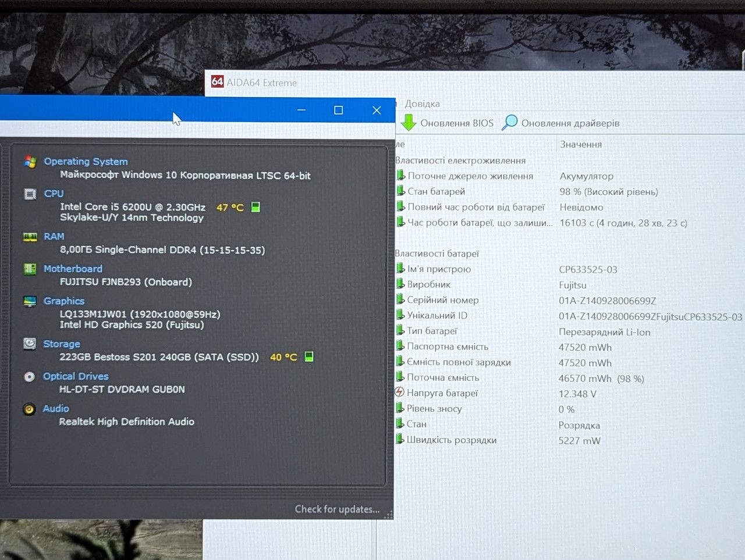Open the Motherboard section link
Viewport: 745px width, 560px height.
[x=73, y=269]
